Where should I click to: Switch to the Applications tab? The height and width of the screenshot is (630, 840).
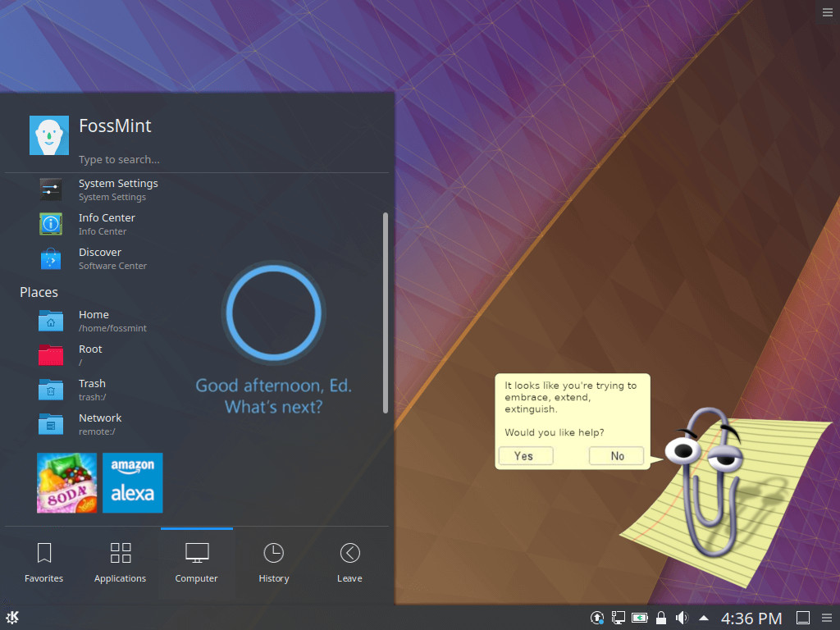120,563
